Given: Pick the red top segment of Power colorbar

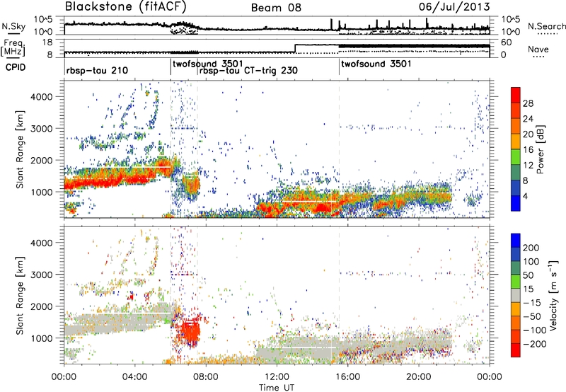Looking at the screenshot, I should tap(516, 96).
